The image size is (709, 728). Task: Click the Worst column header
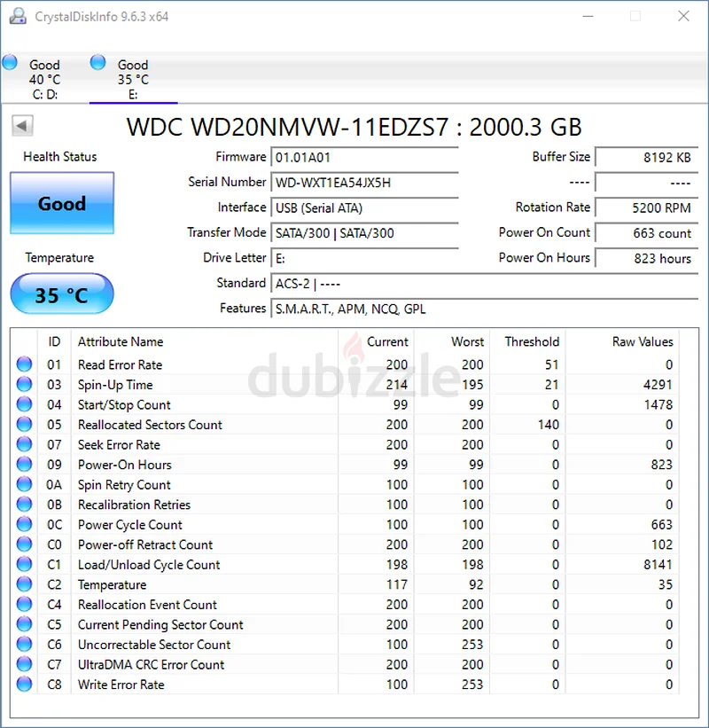(452, 341)
